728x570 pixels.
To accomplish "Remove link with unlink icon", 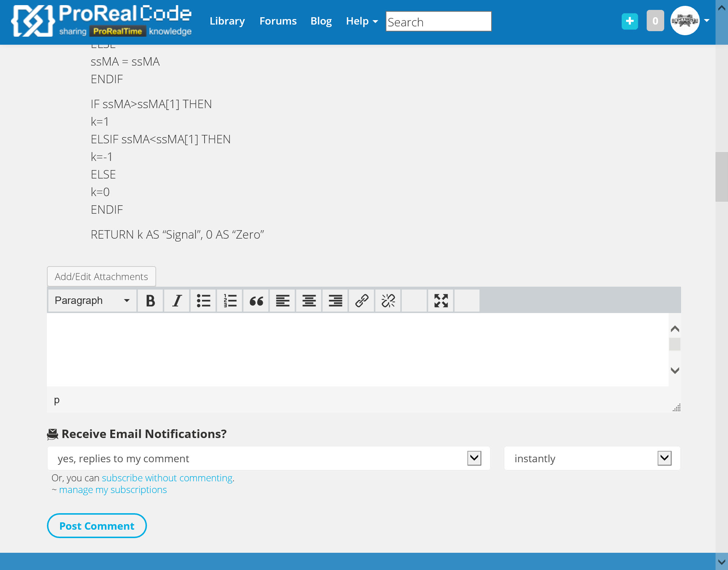I will click(x=388, y=301).
